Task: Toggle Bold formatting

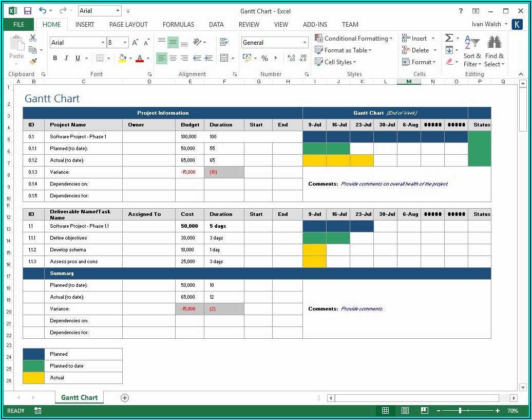Action: [x=55, y=58]
